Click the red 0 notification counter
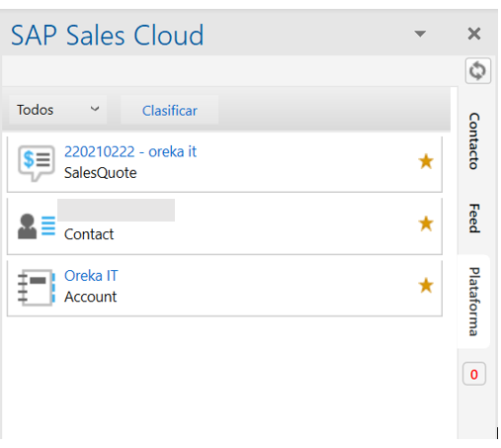501x448 pixels. tap(474, 374)
